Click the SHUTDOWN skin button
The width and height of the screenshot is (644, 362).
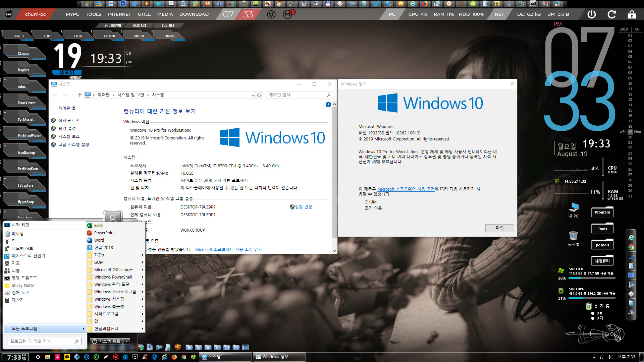coord(112,25)
